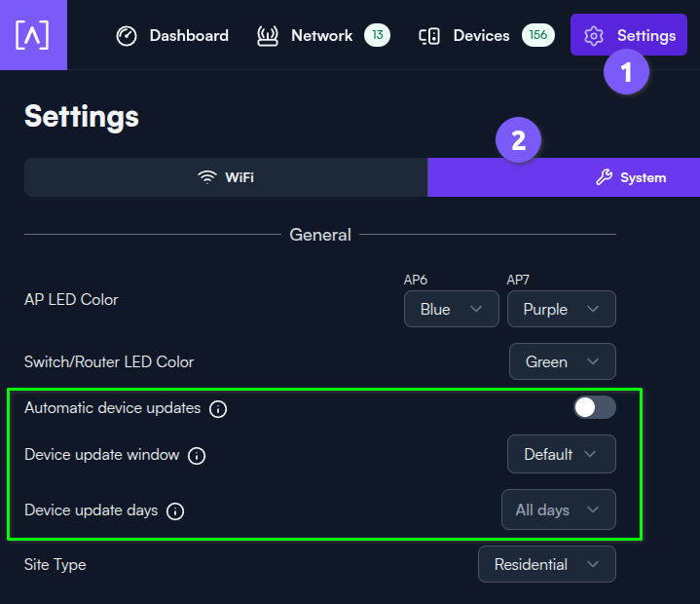Click the Dashboard gauge icon

tap(127, 36)
